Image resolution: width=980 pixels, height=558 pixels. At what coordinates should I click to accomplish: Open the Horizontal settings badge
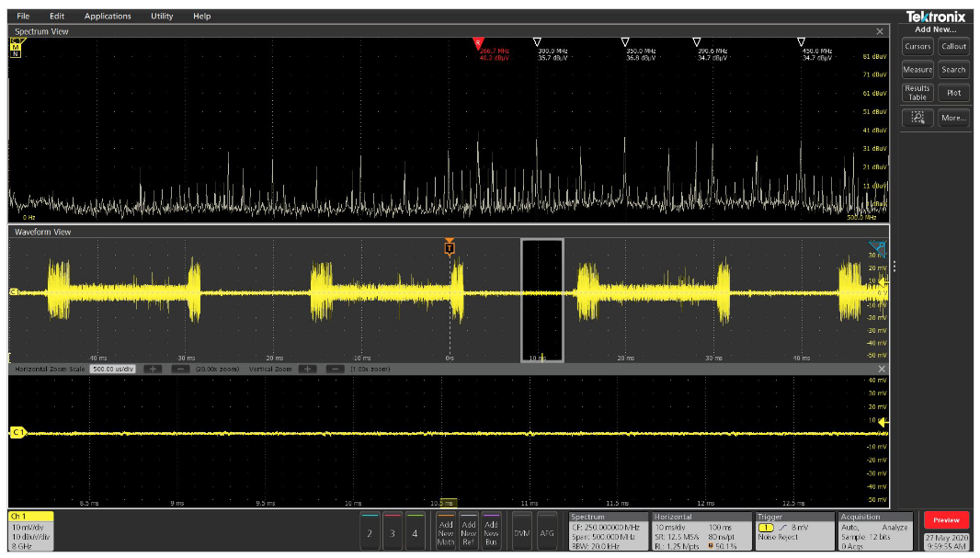tap(696, 531)
